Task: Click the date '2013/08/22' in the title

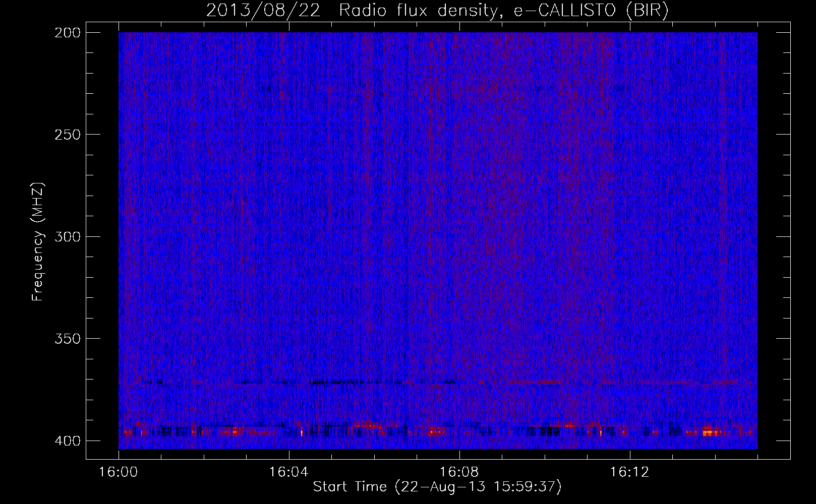Action: click(x=263, y=10)
